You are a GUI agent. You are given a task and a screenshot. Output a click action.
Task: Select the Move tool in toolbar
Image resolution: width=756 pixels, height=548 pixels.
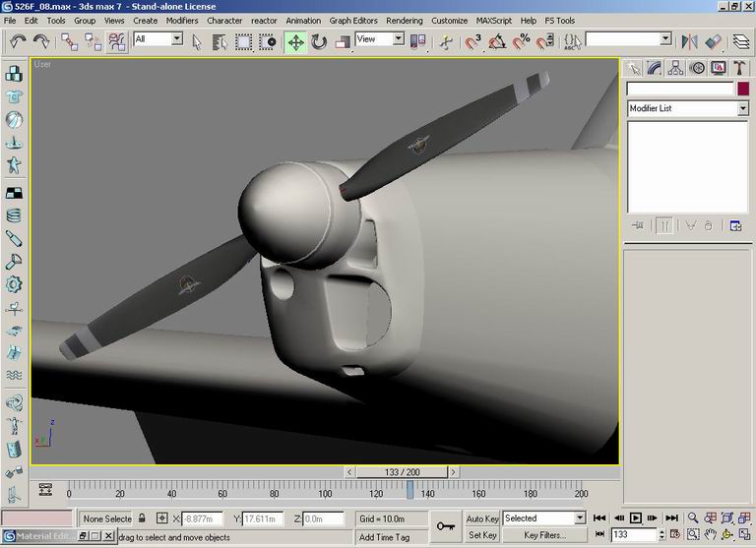click(x=295, y=41)
